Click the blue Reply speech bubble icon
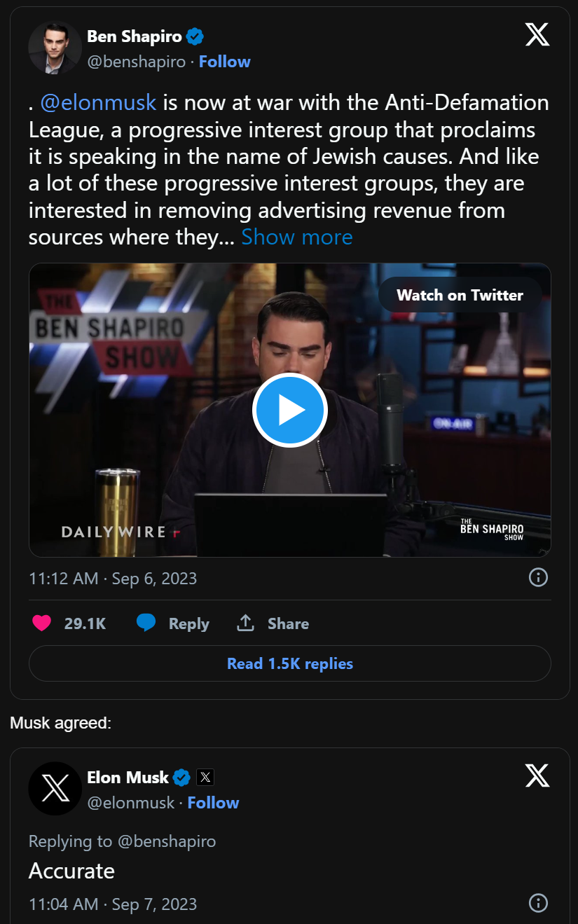 click(x=146, y=623)
